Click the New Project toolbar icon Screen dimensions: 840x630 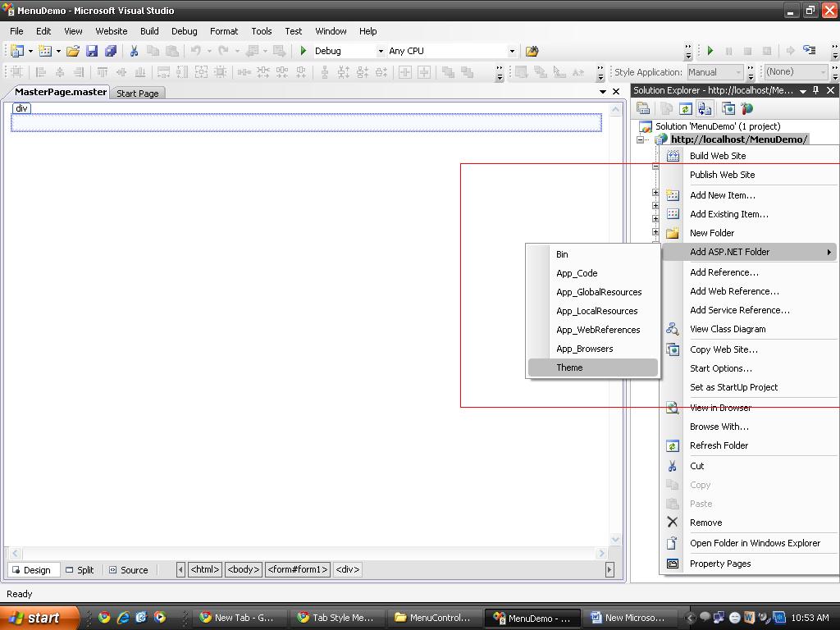click(x=17, y=51)
